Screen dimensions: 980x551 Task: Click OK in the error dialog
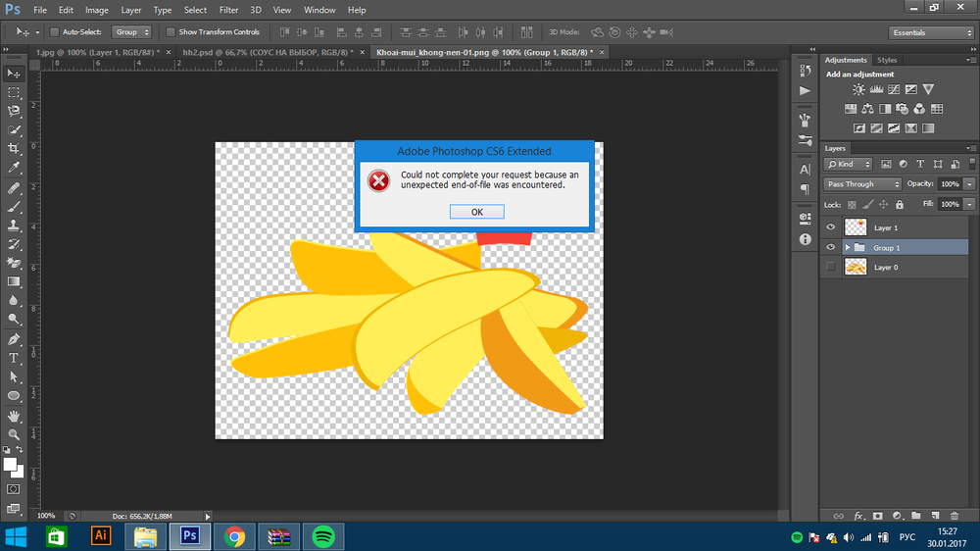[476, 212]
